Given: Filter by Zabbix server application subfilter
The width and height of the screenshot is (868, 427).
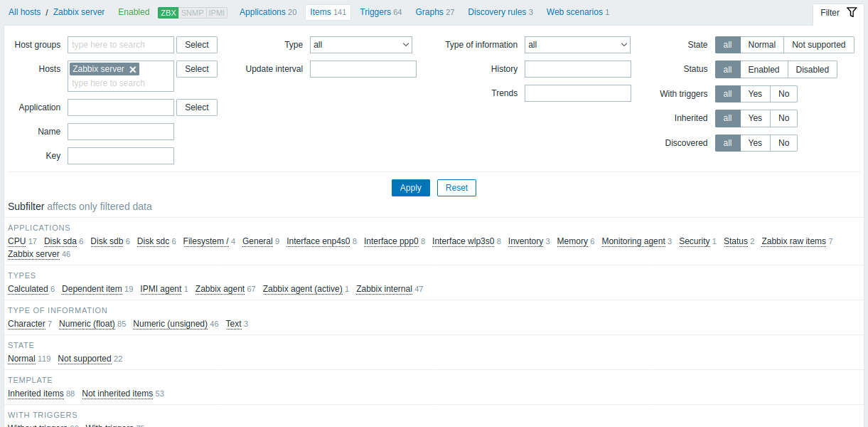Looking at the screenshot, I should click(x=33, y=254).
